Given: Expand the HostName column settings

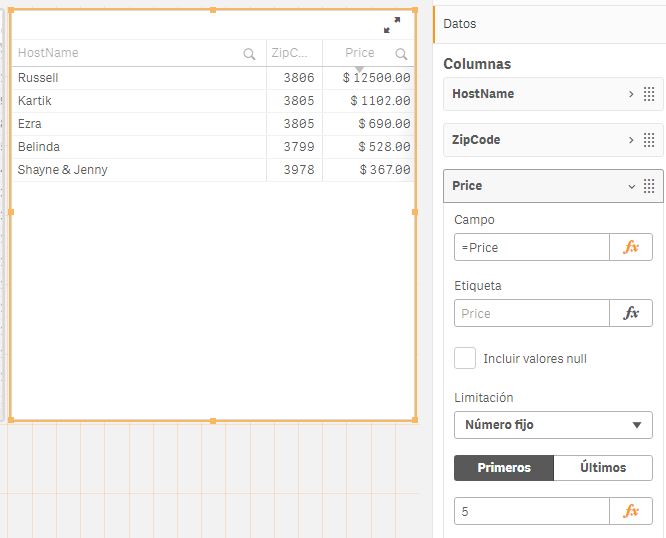Looking at the screenshot, I should coord(631,94).
